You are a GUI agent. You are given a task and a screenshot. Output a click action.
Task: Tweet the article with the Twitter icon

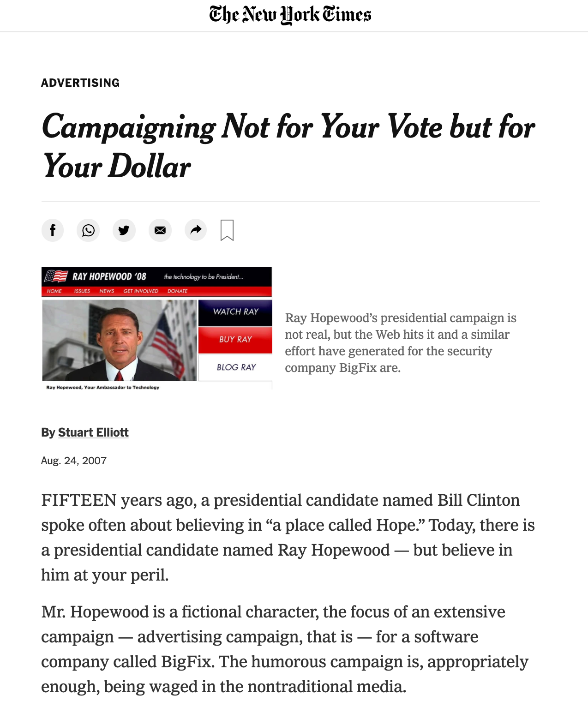pyautogui.click(x=124, y=230)
